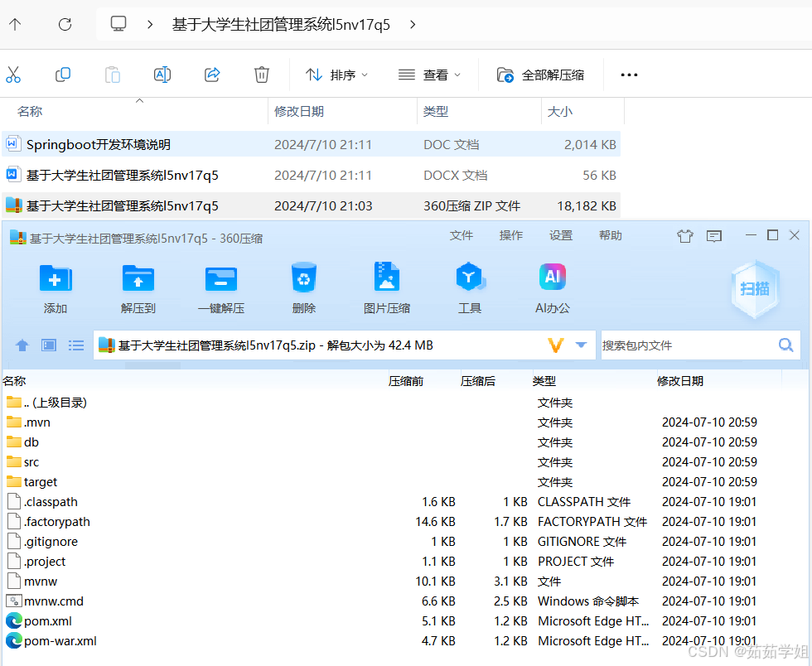Open 帮助 menu in 360压缩
The height and width of the screenshot is (666, 812).
coord(611,235)
